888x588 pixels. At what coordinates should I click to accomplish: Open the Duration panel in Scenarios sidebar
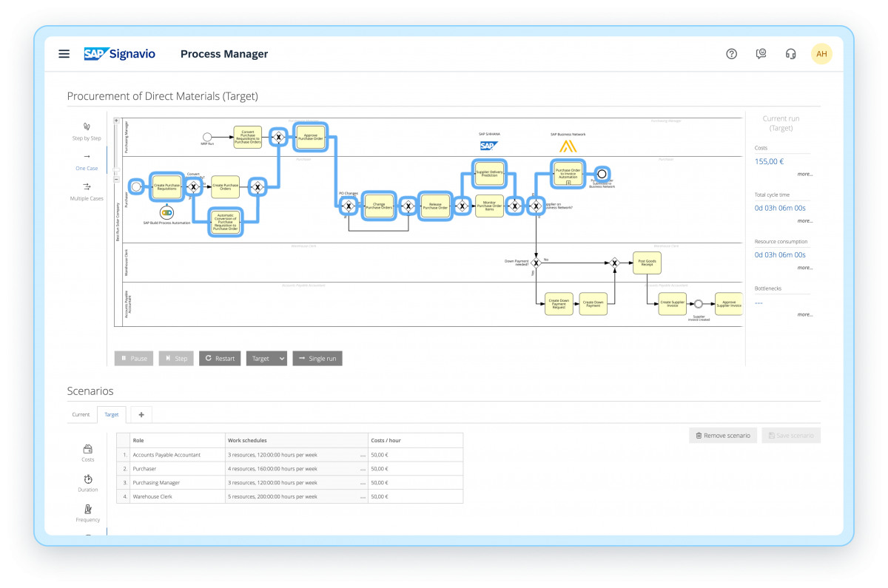(88, 483)
